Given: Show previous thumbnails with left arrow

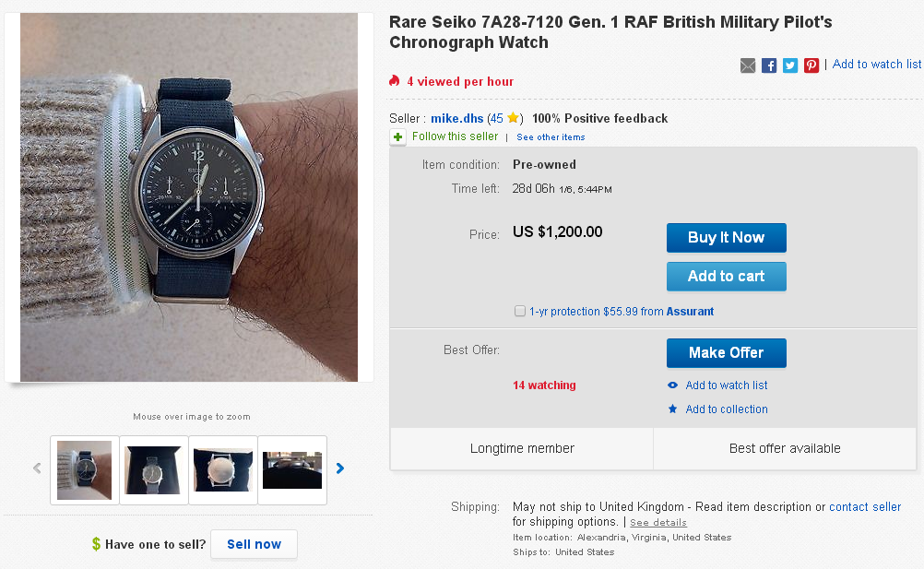Looking at the screenshot, I should [37, 468].
